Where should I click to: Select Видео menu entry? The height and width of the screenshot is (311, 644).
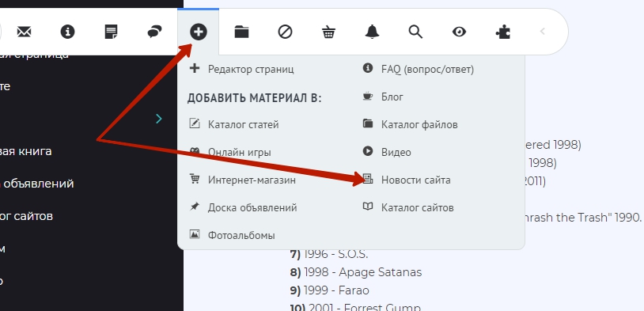click(x=396, y=153)
